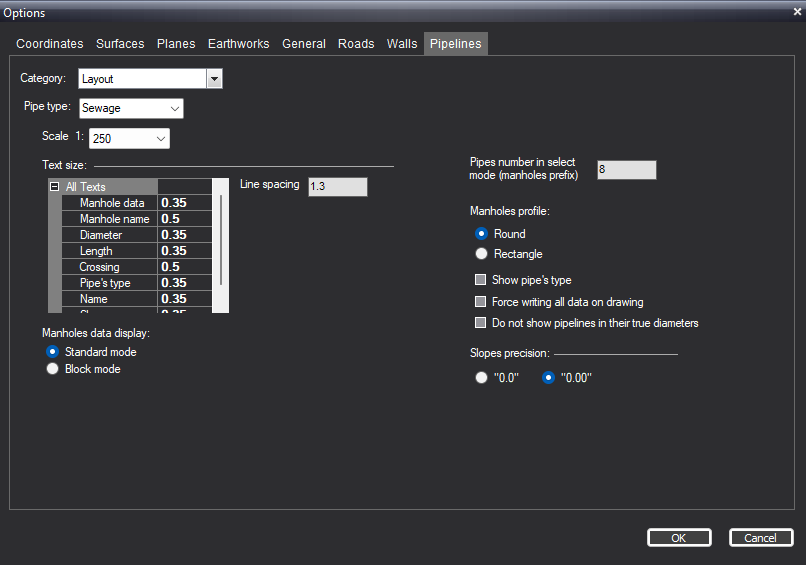Open the Earthworks tab
The image size is (806, 565).
[x=239, y=44]
